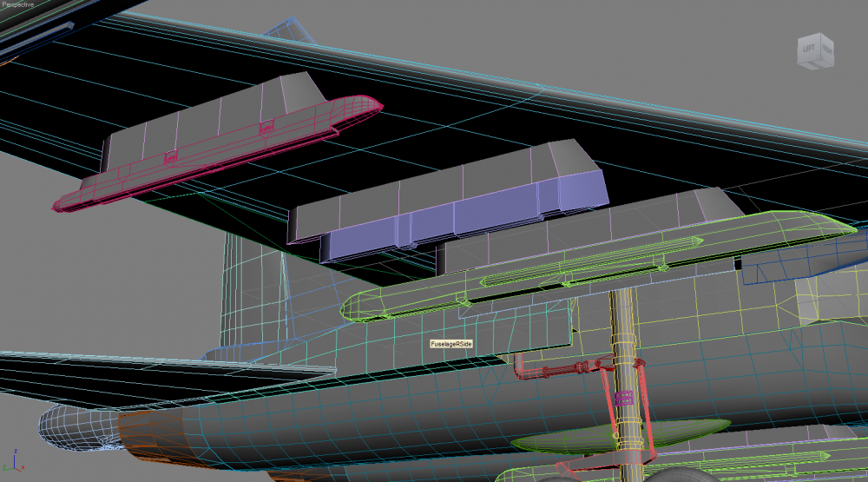The image size is (868, 482).
Task: Click the FRONT face of the ViewCube
Action: pos(827,50)
